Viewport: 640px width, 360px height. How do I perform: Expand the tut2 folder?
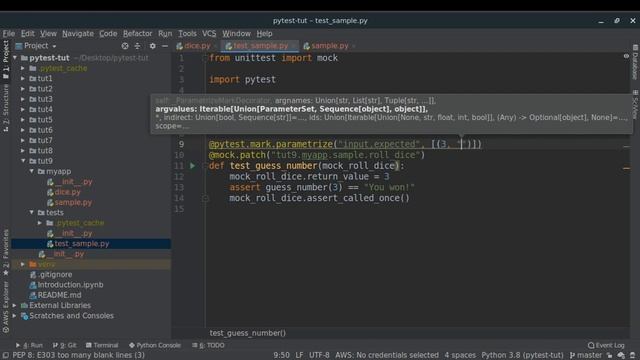click(23, 89)
